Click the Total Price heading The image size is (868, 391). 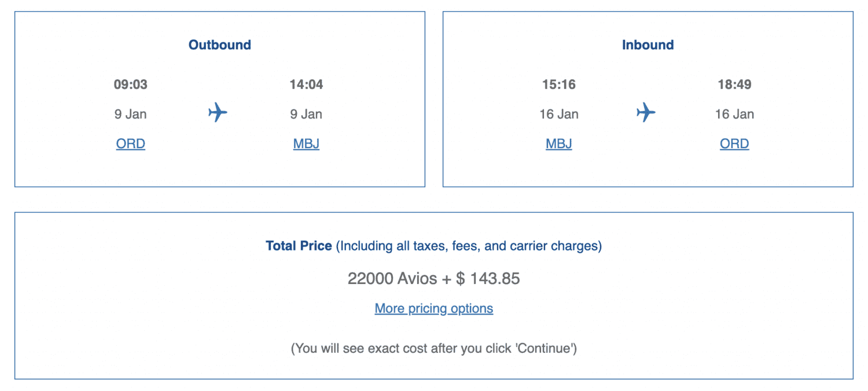(299, 246)
